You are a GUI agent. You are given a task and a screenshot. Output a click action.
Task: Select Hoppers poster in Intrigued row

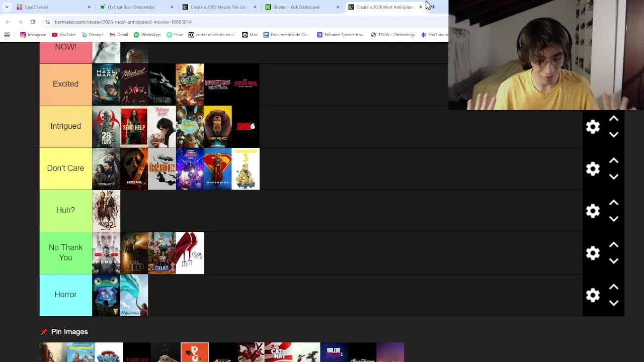218,127
